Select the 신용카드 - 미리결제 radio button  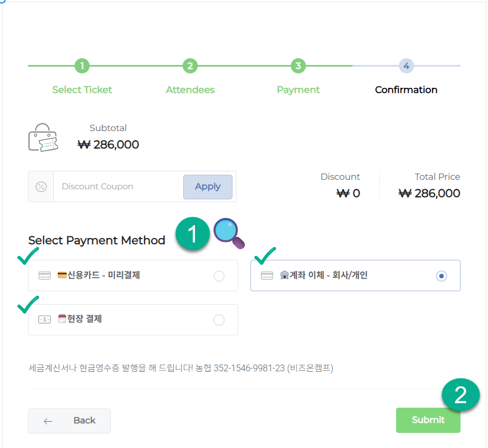pyautogui.click(x=219, y=276)
